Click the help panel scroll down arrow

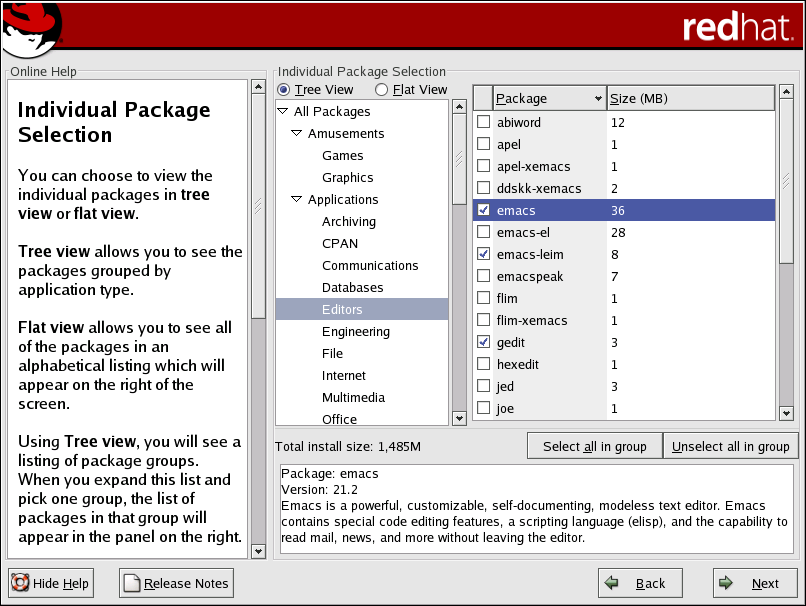pyautogui.click(x=258, y=550)
